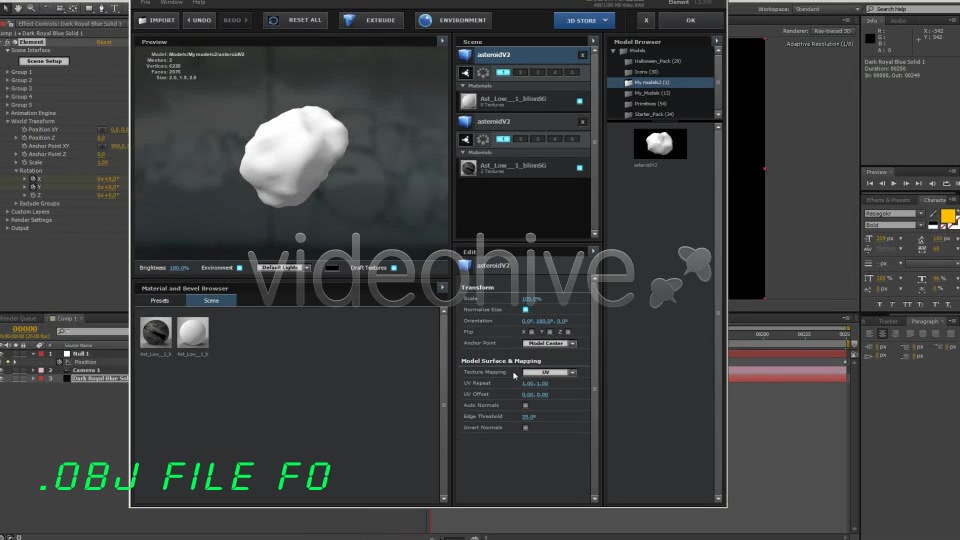Image resolution: width=960 pixels, height=540 pixels.
Task: Click the blue cube icon of the first asteroidV2
Action: coord(465,55)
